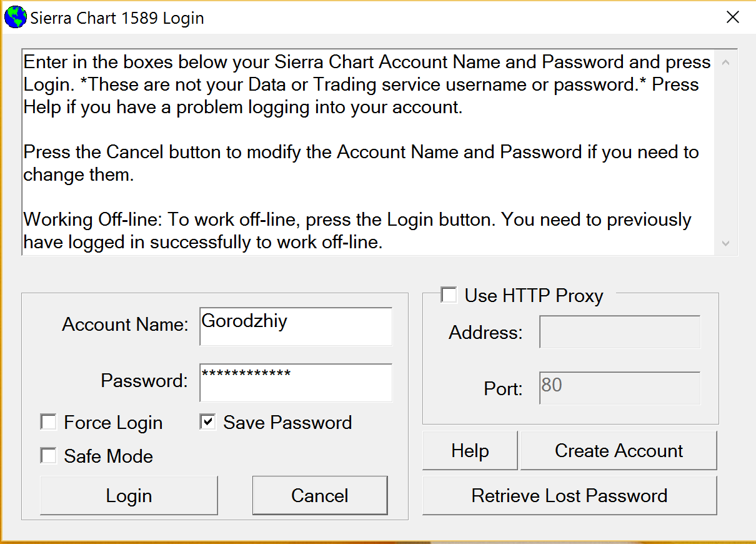Uncheck the Save Password checkbox
The width and height of the screenshot is (756, 544).
click(x=207, y=423)
